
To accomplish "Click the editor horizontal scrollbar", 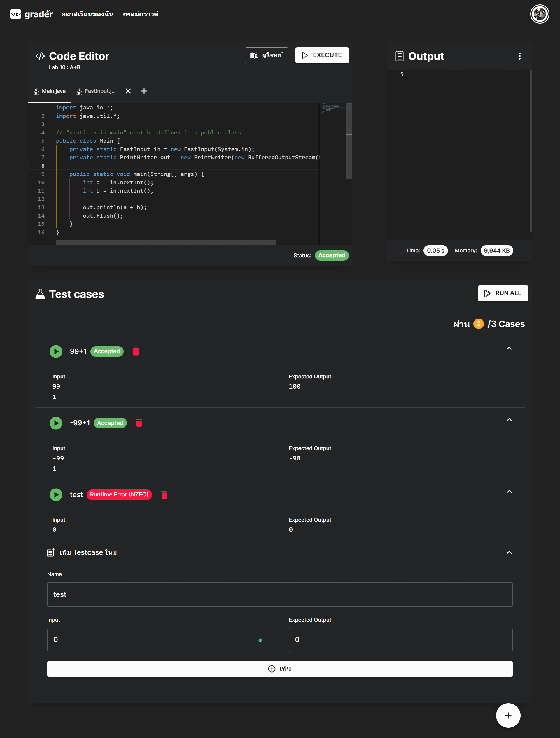I will pos(166,242).
